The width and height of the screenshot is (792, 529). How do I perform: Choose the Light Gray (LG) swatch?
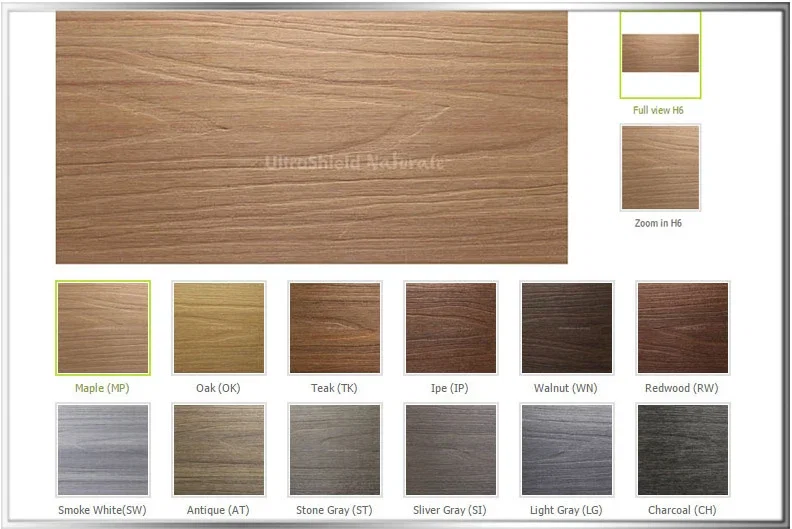click(567, 450)
